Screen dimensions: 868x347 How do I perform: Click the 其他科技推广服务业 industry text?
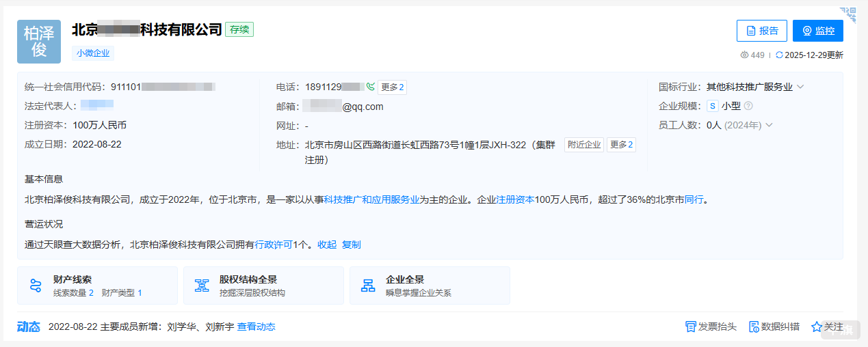750,87
